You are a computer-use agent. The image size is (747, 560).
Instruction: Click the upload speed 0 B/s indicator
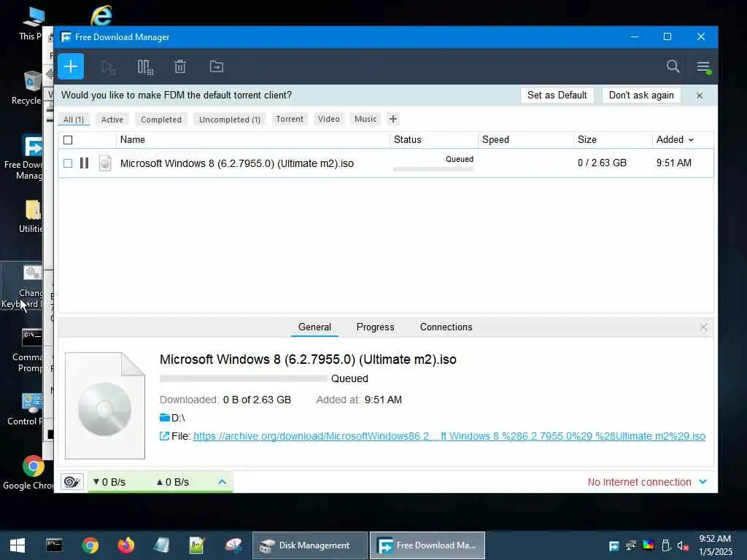click(x=173, y=482)
